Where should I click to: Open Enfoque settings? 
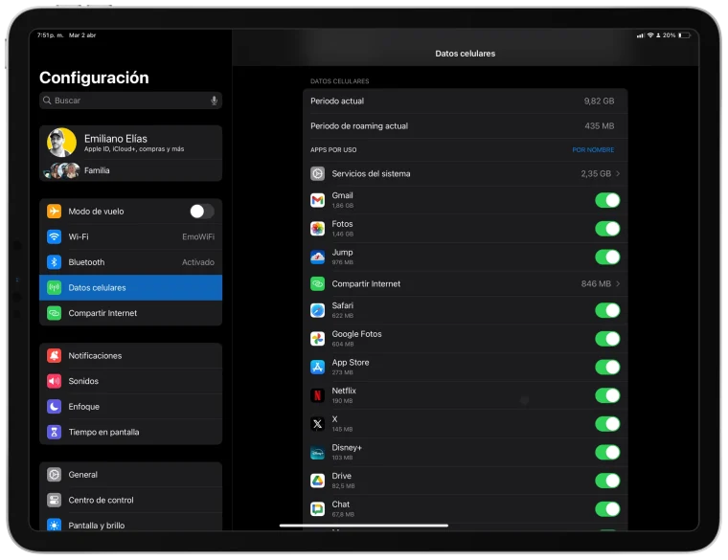pyautogui.click(x=130, y=407)
